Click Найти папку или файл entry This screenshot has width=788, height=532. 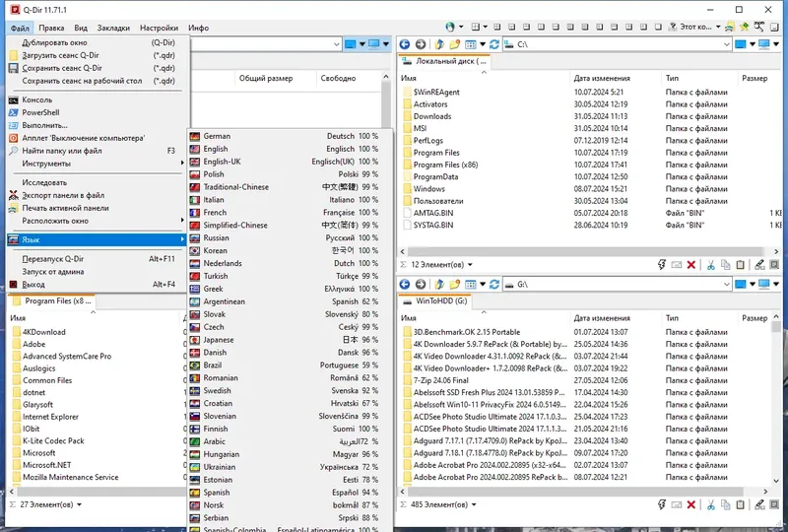click(x=98, y=151)
